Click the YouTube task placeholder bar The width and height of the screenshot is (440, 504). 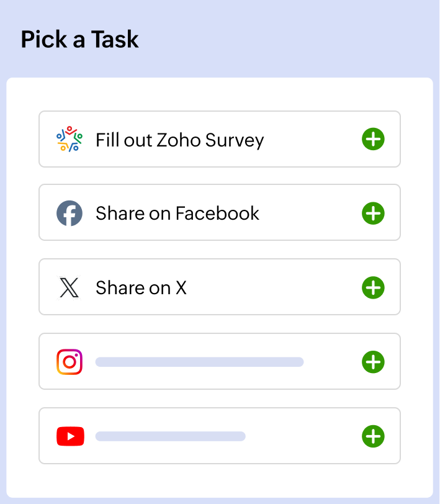click(170, 436)
